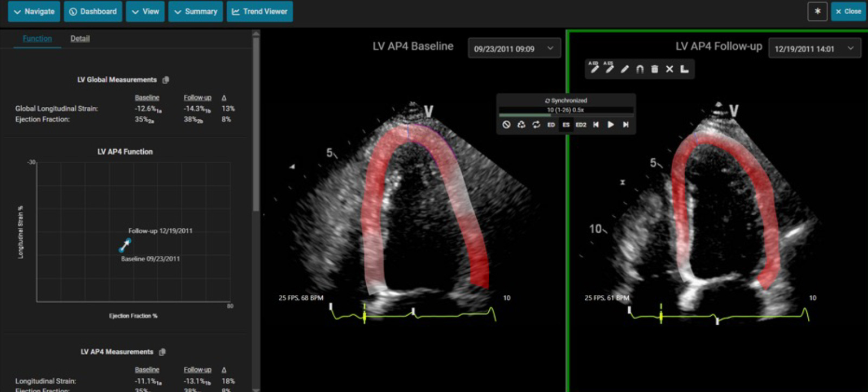This screenshot has height=392, width=868.
Task: Pick the plain manual pencil edit tool
Action: [x=625, y=69]
